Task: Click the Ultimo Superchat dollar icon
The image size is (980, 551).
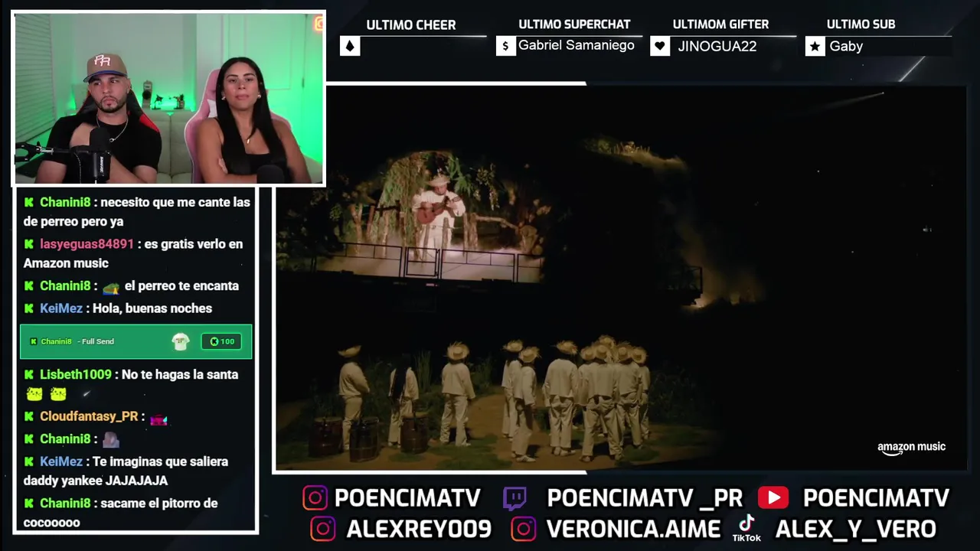Action: tap(505, 47)
